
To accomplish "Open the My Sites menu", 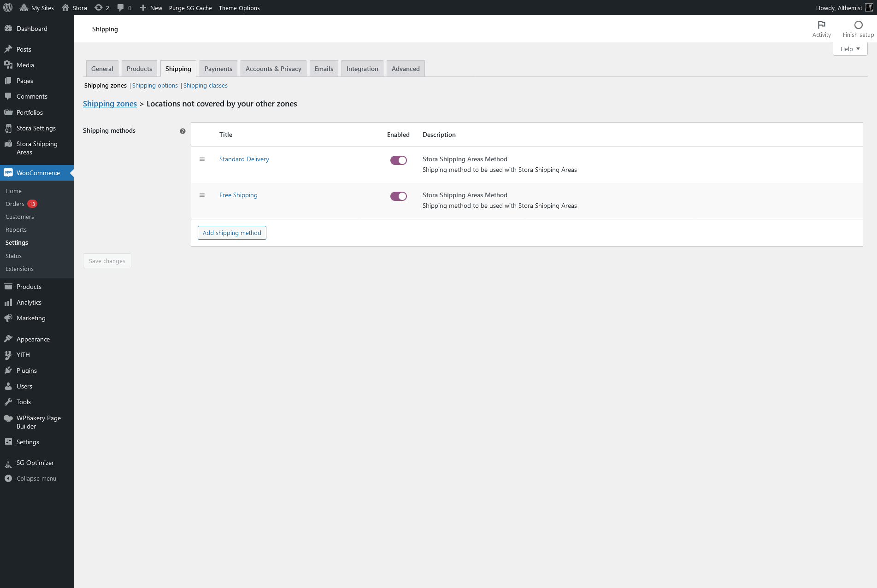I will [x=37, y=8].
